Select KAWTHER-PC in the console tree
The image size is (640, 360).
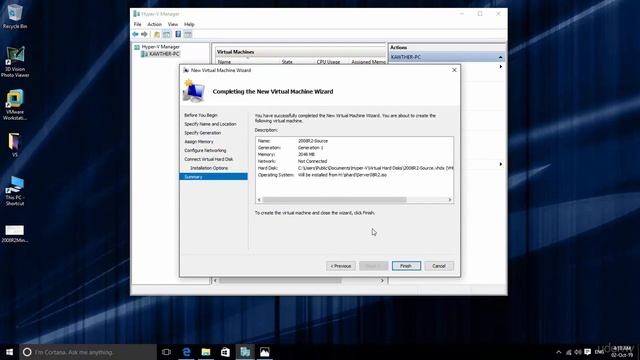coord(164,54)
